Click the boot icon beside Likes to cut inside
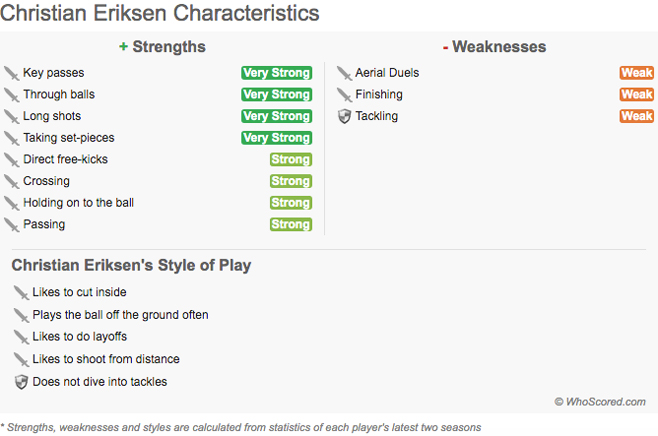Image resolution: width=658 pixels, height=436 pixels. pos(21,293)
